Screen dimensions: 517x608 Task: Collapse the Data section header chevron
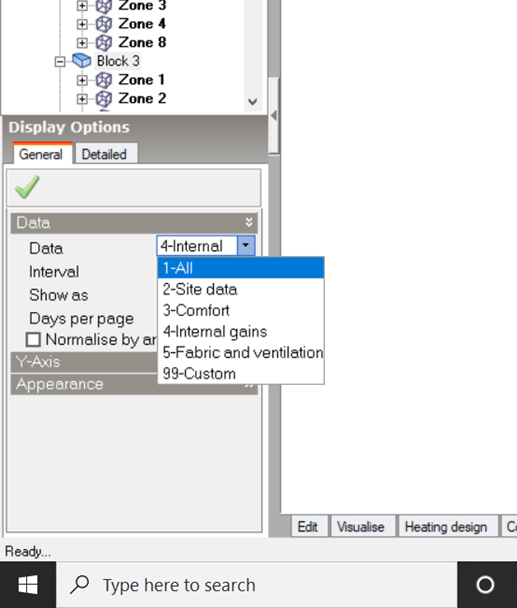tap(249, 222)
